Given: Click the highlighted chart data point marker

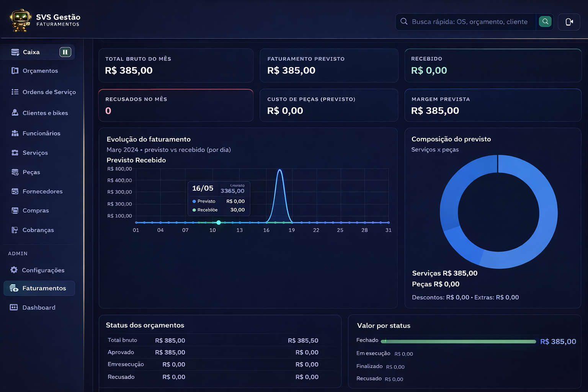Looking at the screenshot, I should click(x=219, y=222).
